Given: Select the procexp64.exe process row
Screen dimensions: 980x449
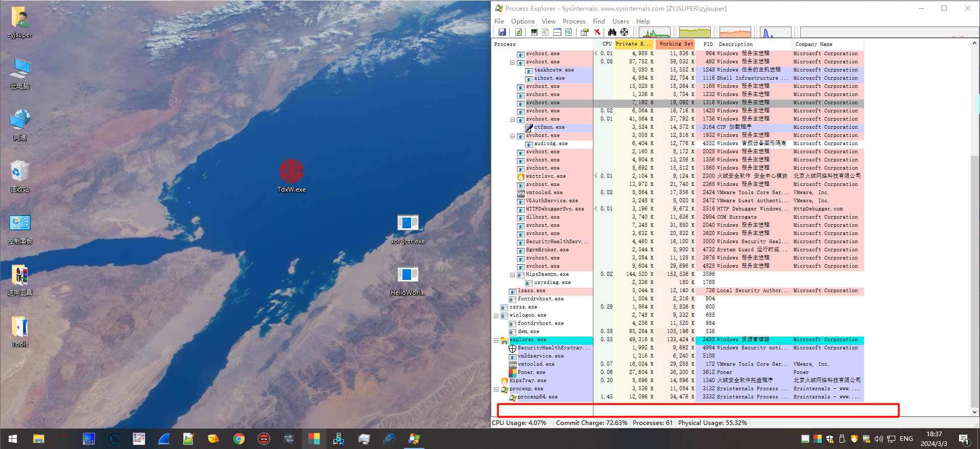Looking at the screenshot, I should click(678, 397).
